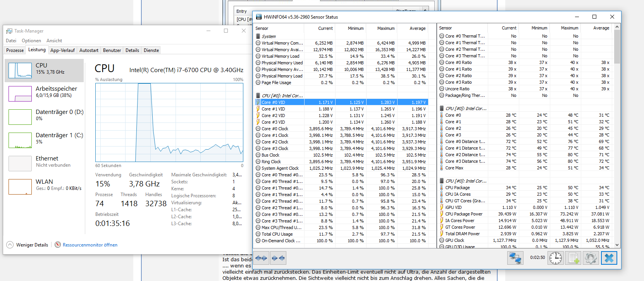
Task: Click thermometer icon of Core Max row
Action: pyautogui.click(x=442, y=168)
